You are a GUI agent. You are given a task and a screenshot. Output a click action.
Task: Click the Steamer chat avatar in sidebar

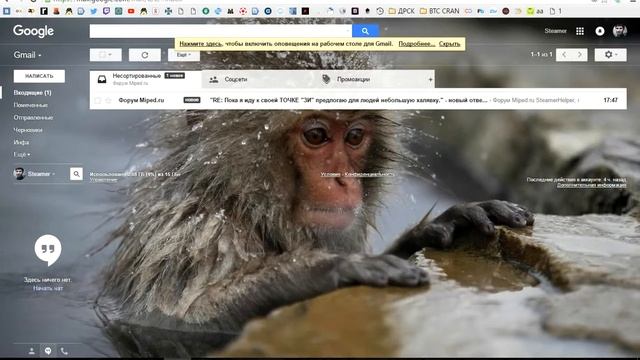19,174
